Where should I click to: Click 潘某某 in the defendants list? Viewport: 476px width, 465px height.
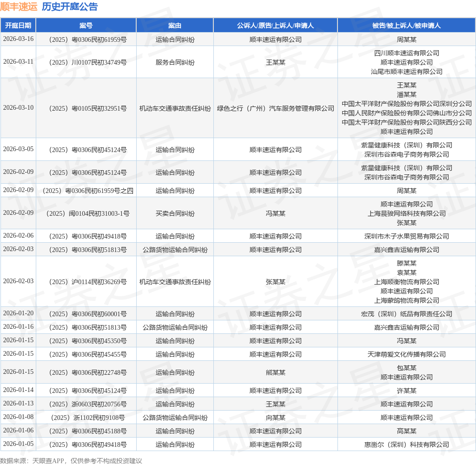tap(406, 94)
